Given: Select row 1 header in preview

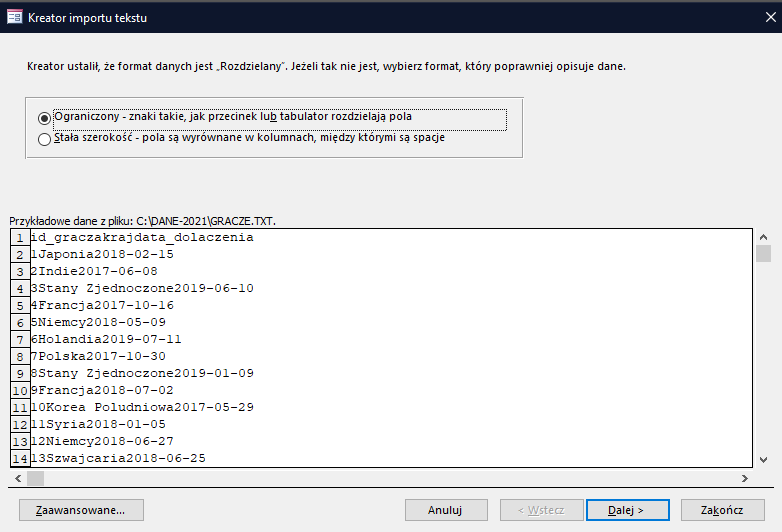Looking at the screenshot, I should [20, 238].
